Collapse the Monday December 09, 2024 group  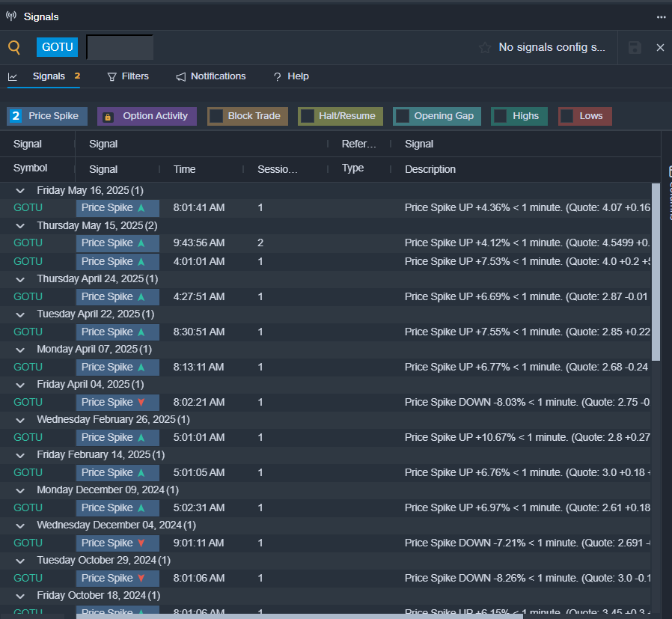click(x=20, y=490)
